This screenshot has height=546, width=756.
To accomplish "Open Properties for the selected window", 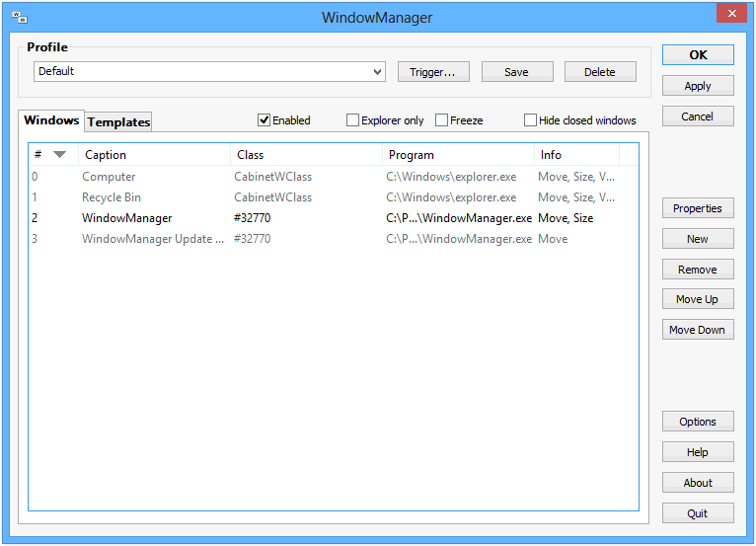I will tap(698, 208).
